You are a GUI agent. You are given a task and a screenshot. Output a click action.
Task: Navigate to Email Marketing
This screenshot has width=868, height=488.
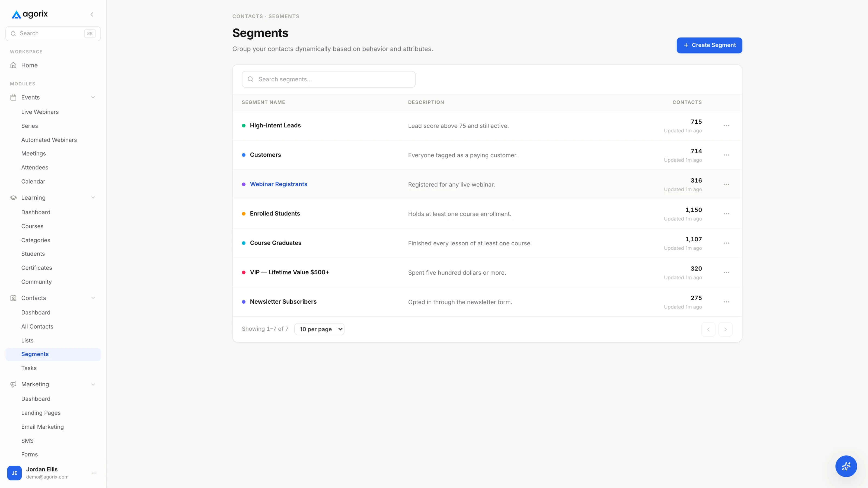[x=43, y=427]
